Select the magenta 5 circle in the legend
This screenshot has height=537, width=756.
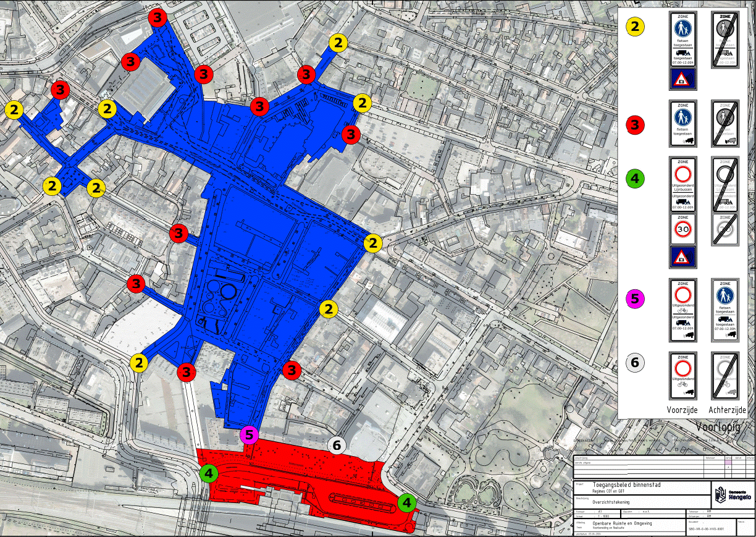tap(635, 298)
